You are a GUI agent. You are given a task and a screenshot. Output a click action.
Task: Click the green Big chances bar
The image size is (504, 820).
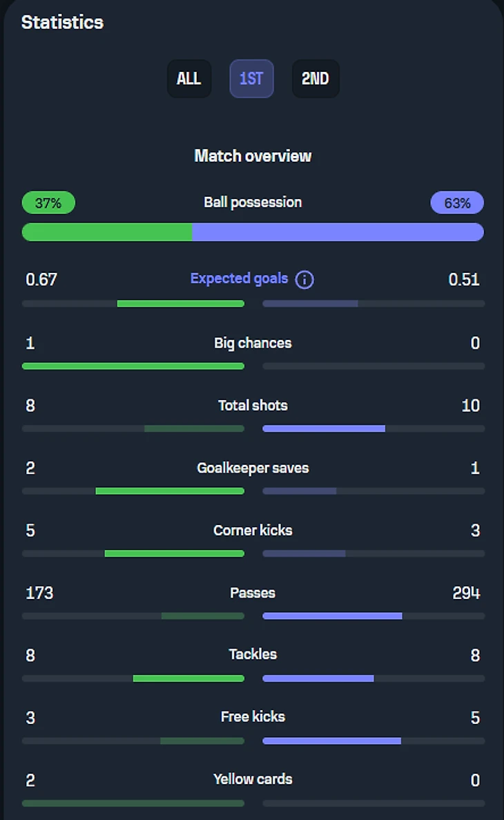pyautogui.click(x=133, y=366)
